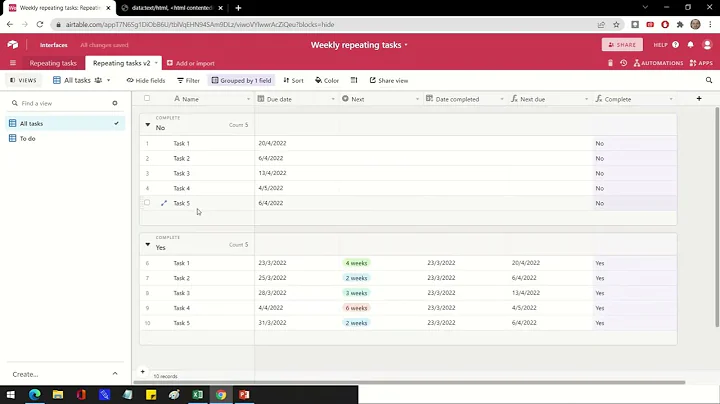
Task: Click the Find a view search field
Action: pos(62,103)
